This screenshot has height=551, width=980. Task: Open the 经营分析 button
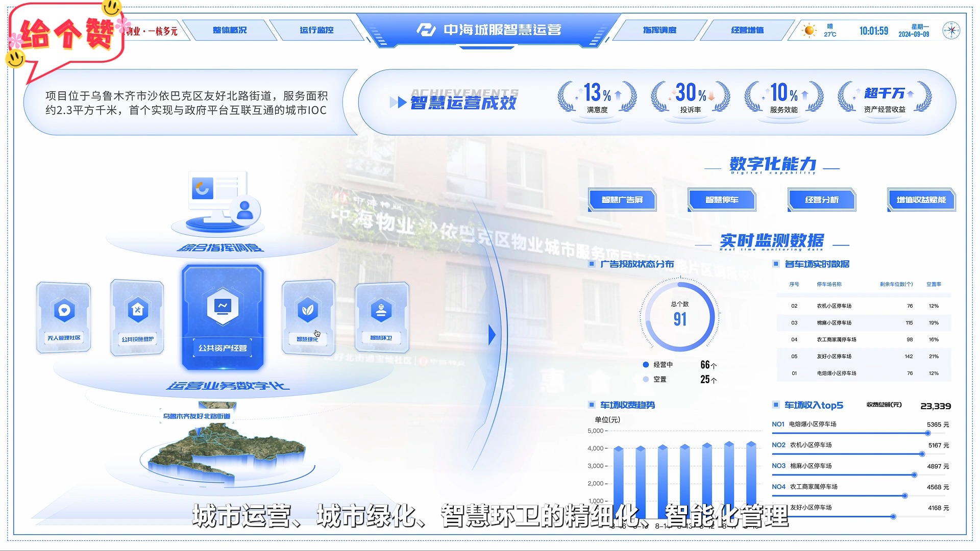[822, 199]
